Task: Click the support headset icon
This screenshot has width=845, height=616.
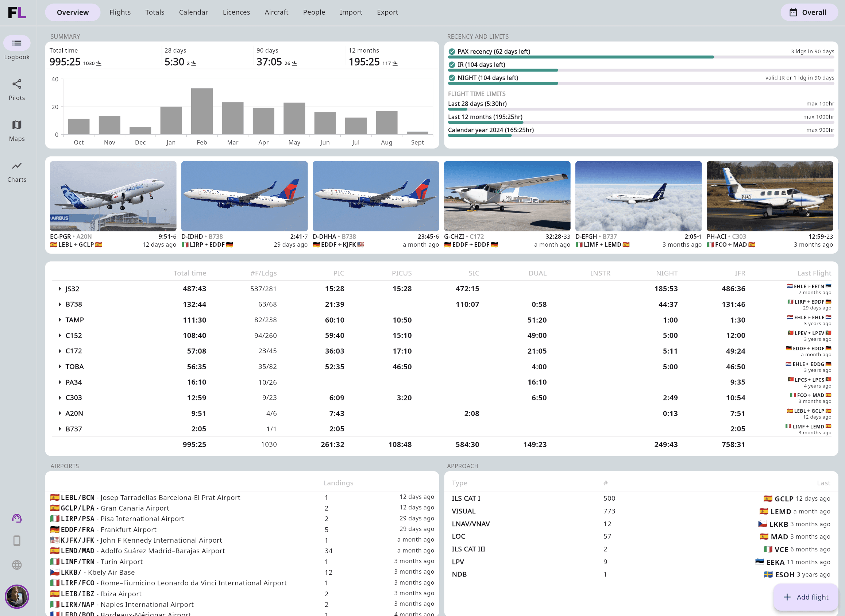Action: (17, 518)
